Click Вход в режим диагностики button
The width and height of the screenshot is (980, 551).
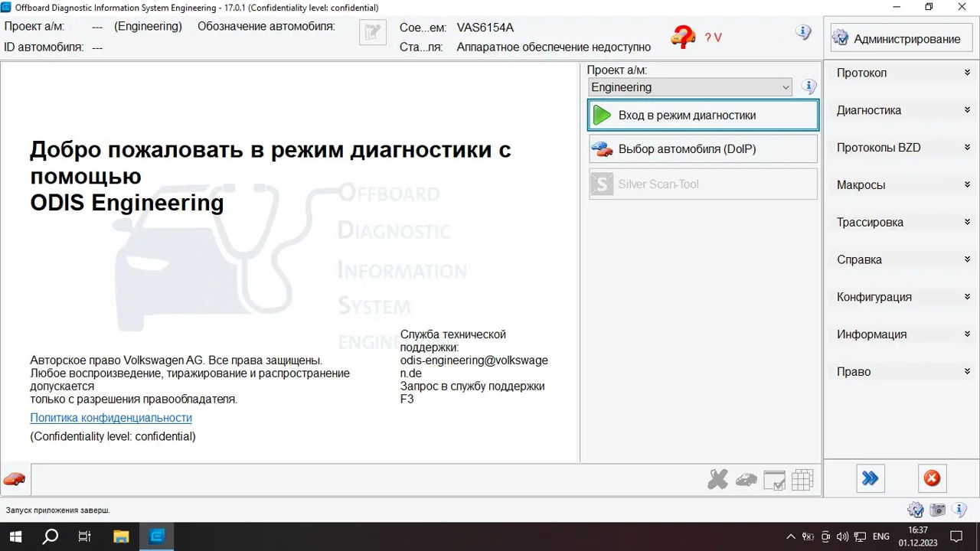[x=703, y=116]
